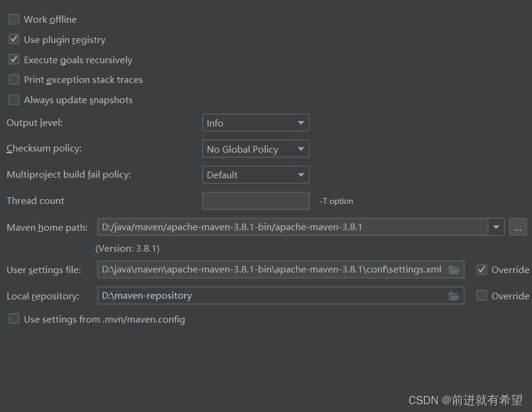Image resolution: width=532 pixels, height=412 pixels.
Task: Open the Checksum policy dropdown
Action: point(301,148)
